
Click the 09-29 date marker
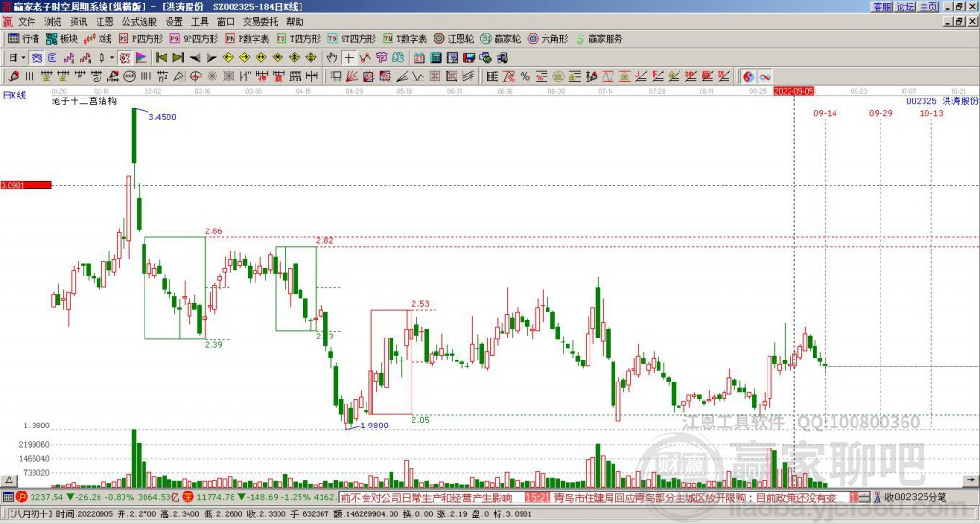coord(880,113)
